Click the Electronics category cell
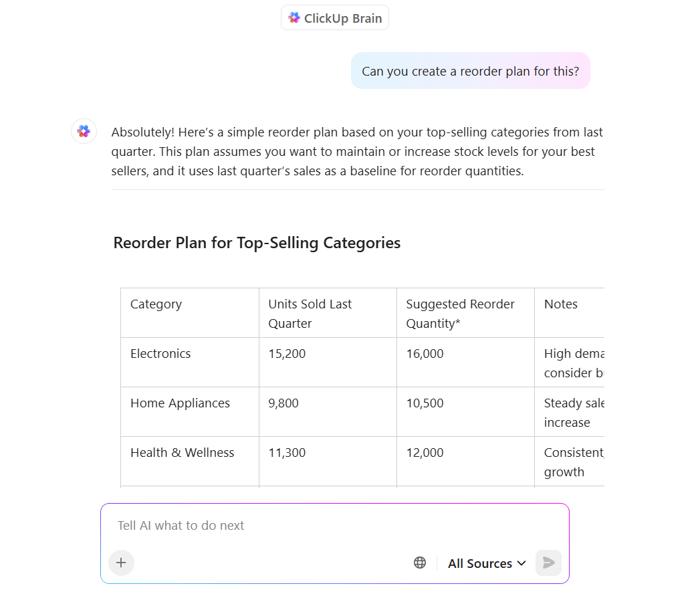Viewport: 700px width, 596px height. pos(160,354)
